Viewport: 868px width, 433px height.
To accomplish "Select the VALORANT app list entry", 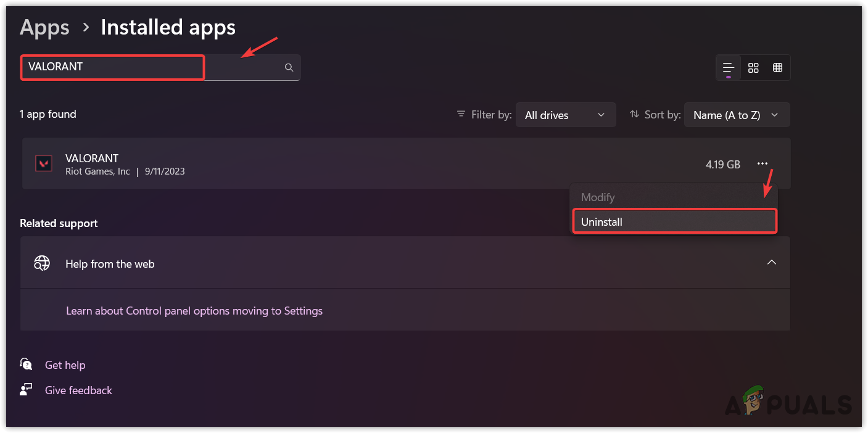I will [x=370, y=163].
